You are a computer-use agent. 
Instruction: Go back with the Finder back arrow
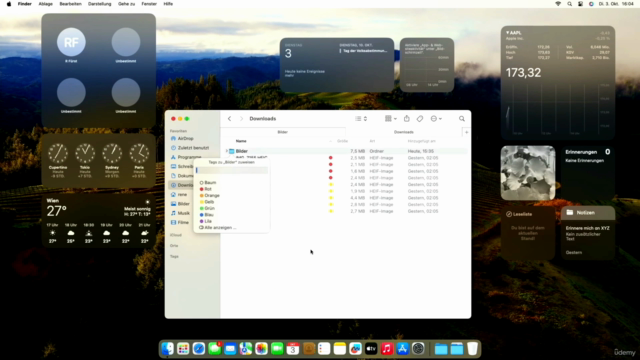point(229,118)
